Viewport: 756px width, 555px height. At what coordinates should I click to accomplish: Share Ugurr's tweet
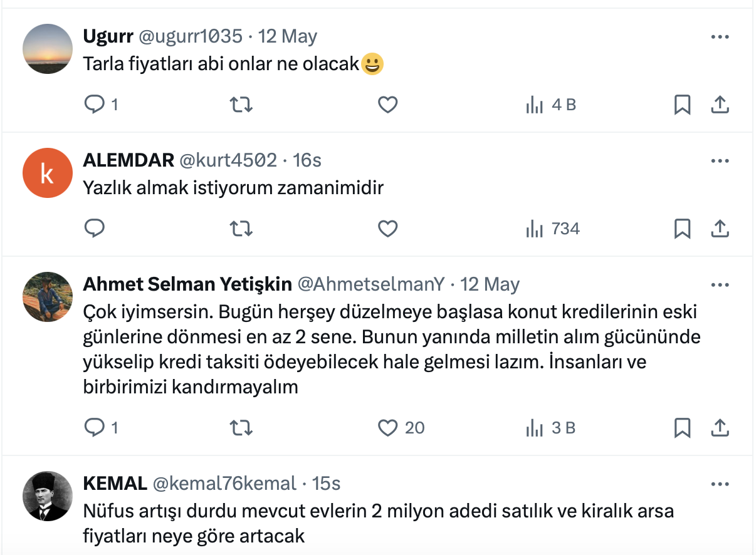coord(720,105)
